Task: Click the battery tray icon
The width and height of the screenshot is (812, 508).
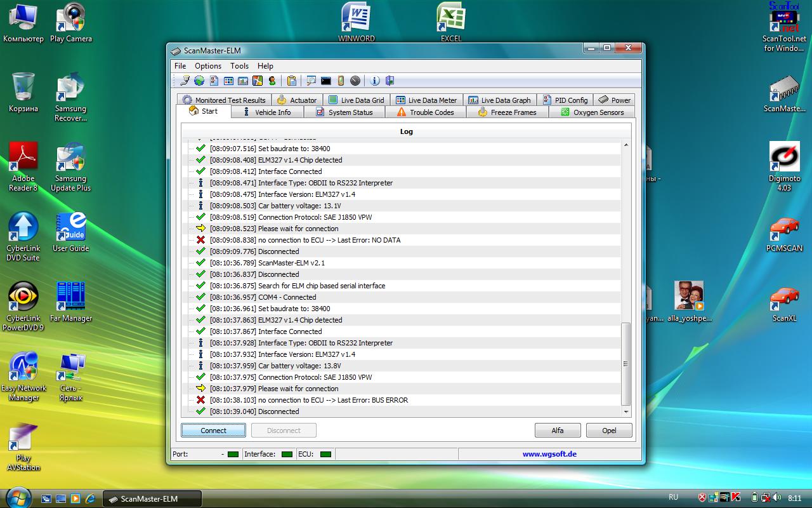Action: click(755, 497)
